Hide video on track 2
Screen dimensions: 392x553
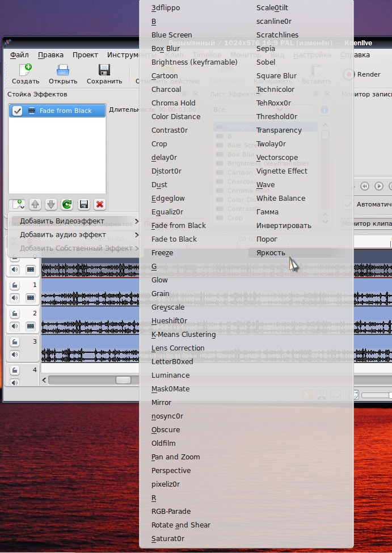click(x=31, y=326)
